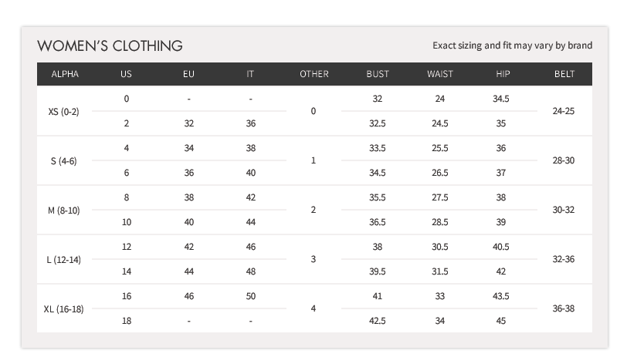
Task: Select the WAIST column header
Action: pos(440,74)
